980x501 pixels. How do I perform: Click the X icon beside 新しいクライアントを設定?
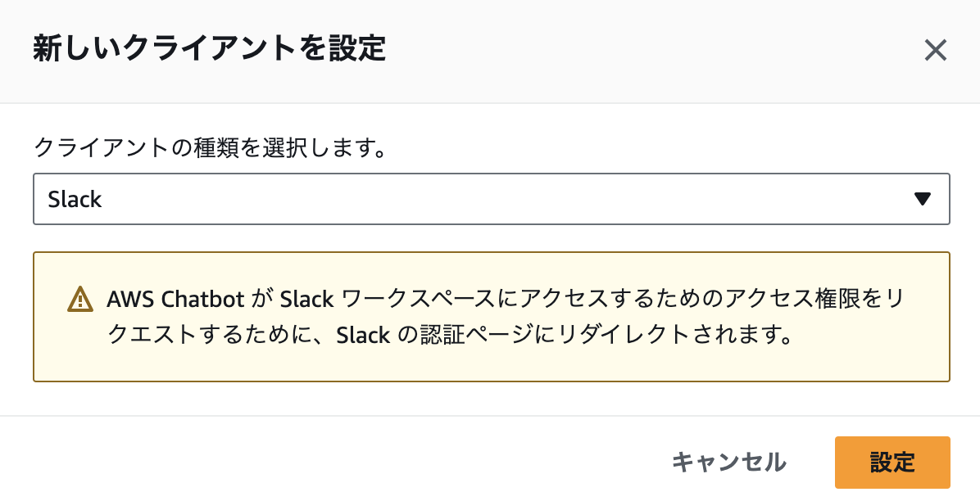click(935, 51)
